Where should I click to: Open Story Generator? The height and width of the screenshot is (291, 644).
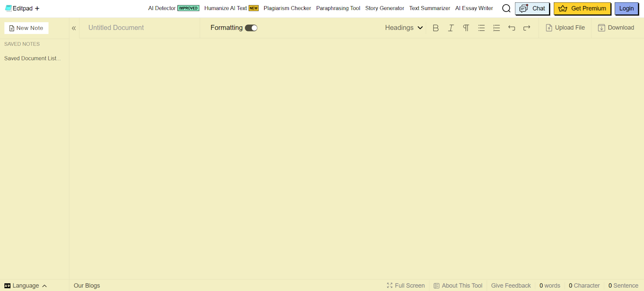click(x=385, y=8)
